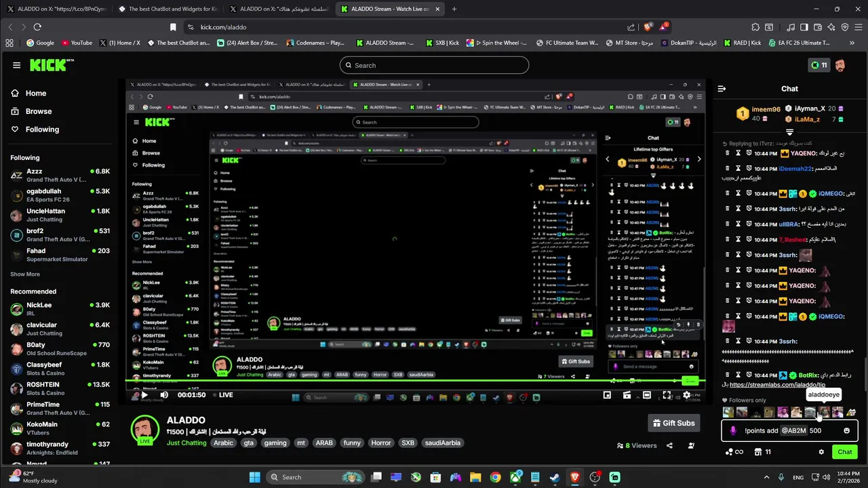Open the Kick points balance showing 11
The width and height of the screenshot is (868, 488).
pyautogui.click(x=820, y=65)
